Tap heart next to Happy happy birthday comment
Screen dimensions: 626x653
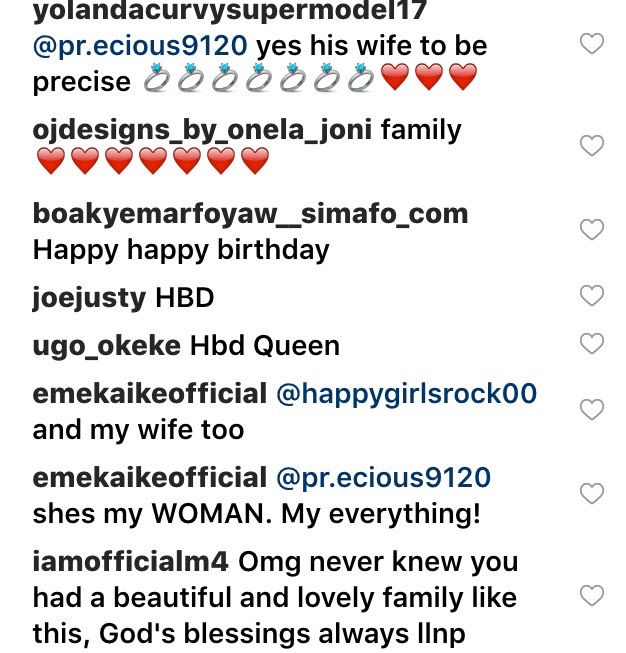tap(592, 229)
